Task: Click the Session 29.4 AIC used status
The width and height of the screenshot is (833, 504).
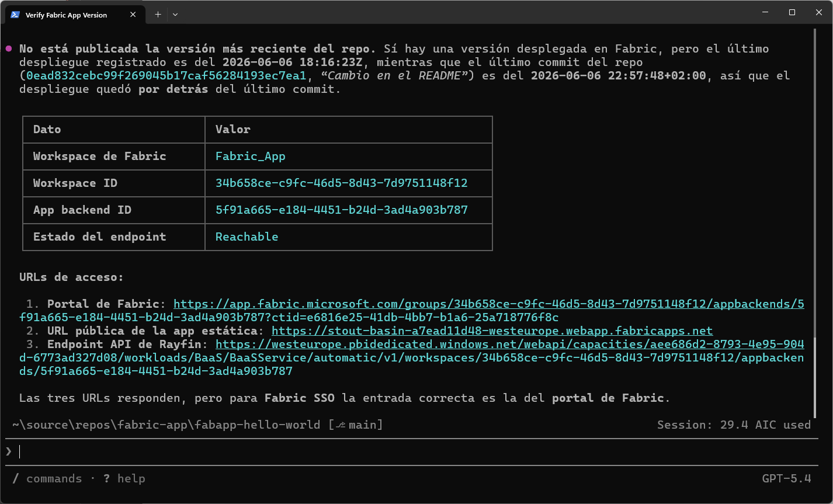Action: pos(734,425)
